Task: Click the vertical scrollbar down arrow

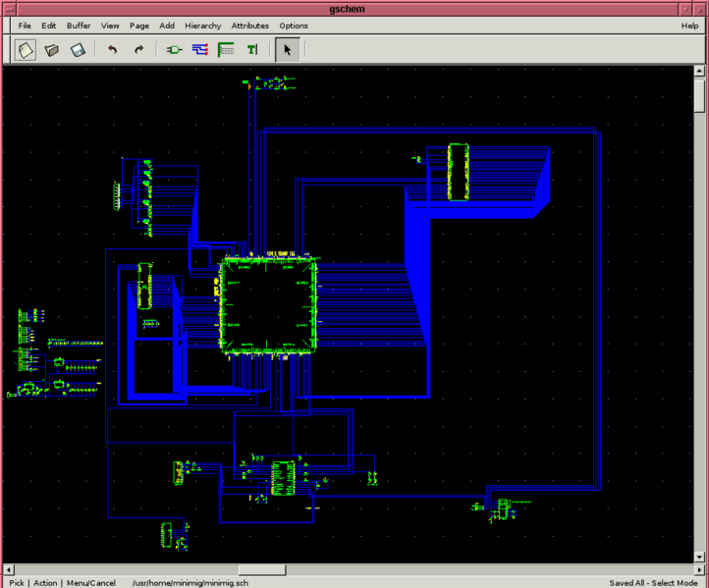Action: pos(700,556)
